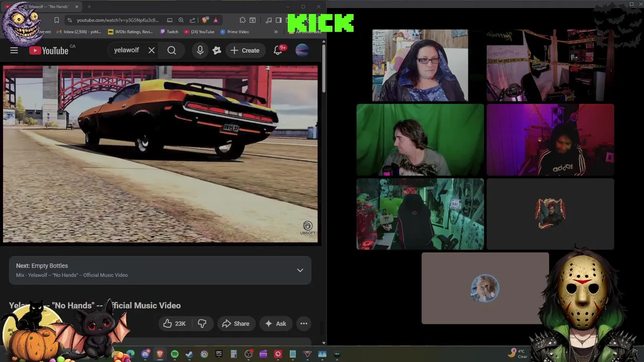Open a new browser tab
Image resolution: width=644 pixels, height=362 pixels.
[x=89, y=7]
